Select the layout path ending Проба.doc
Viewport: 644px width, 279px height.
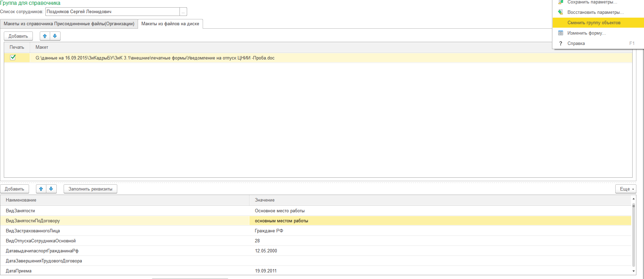(155, 58)
